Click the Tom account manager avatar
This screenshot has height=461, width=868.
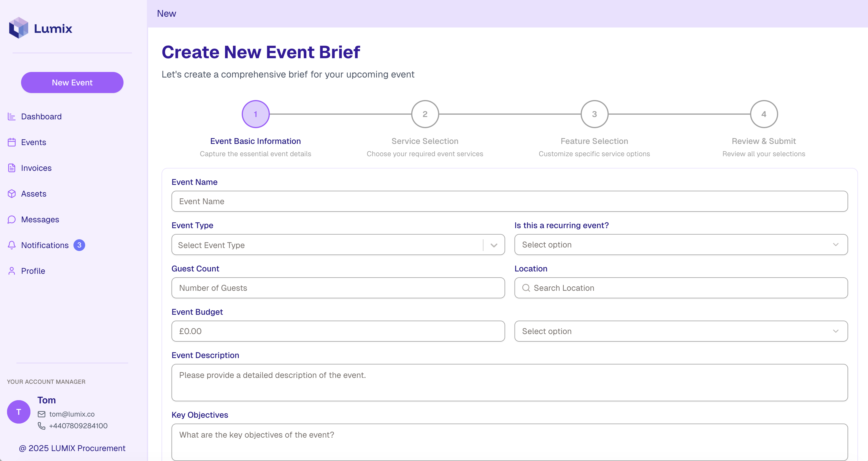18,412
